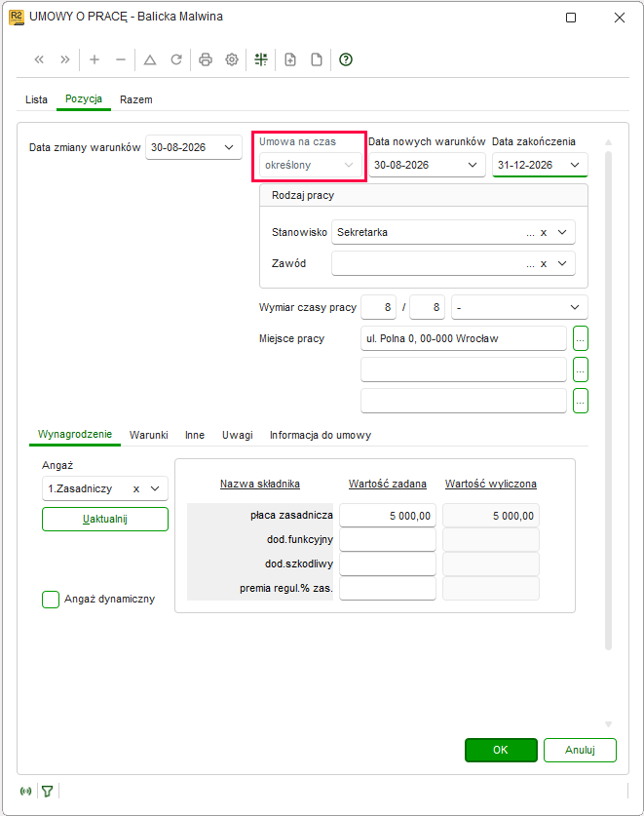The width and height of the screenshot is (644, 816).
Task: Open the Warunki tab
Action: point(149,435)
